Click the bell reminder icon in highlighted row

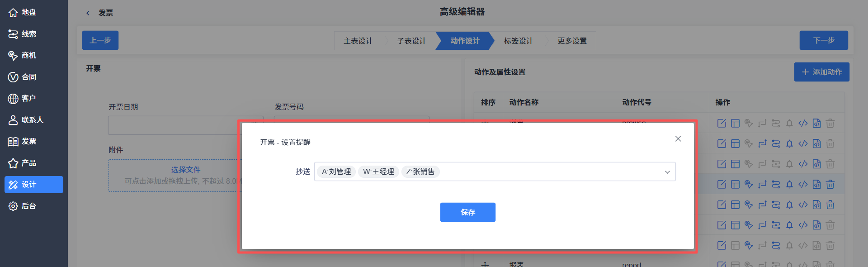click(x=789, y=184)
